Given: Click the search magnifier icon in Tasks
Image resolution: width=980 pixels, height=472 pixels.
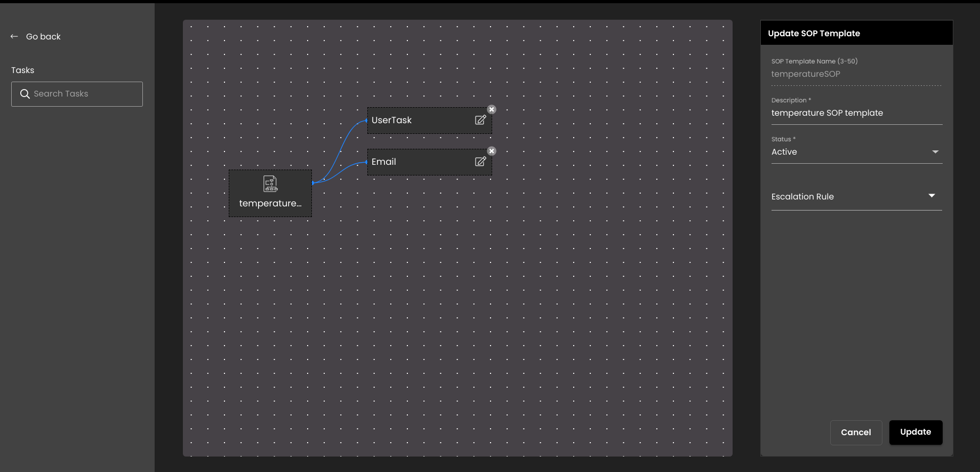Looking at the screenshot, I should click(25, 94).
